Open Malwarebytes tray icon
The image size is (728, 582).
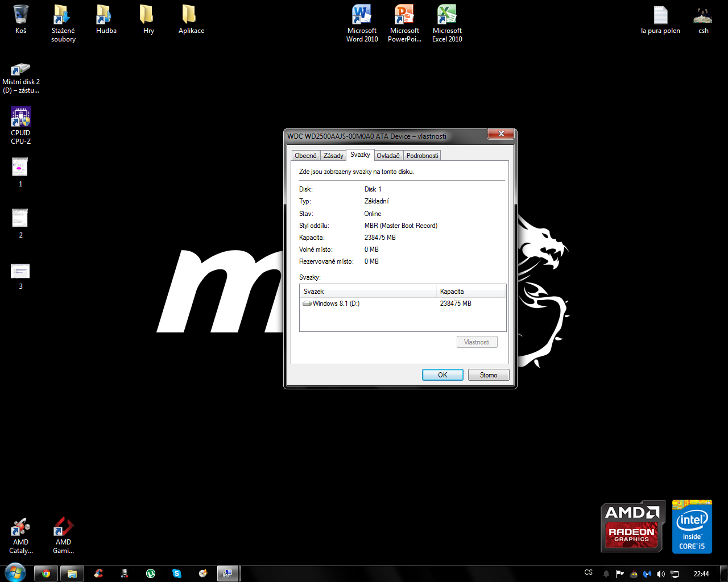pos(647,573)
